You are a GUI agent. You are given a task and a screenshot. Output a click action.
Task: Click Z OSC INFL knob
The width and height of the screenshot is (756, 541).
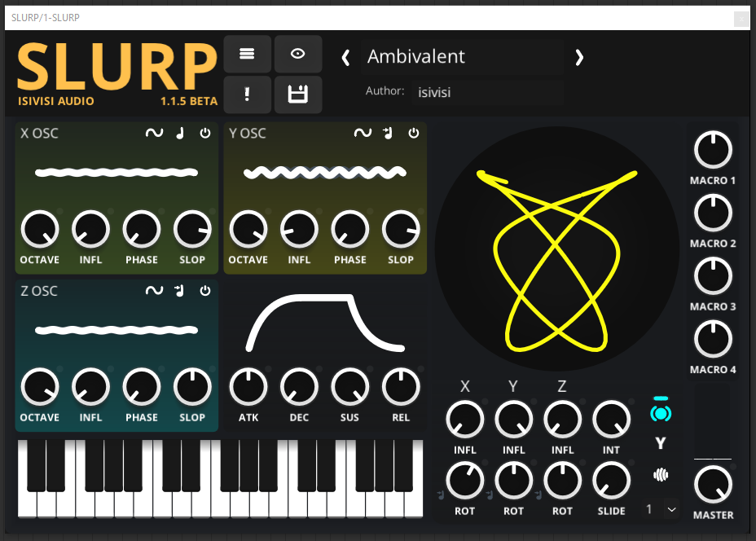90,387
